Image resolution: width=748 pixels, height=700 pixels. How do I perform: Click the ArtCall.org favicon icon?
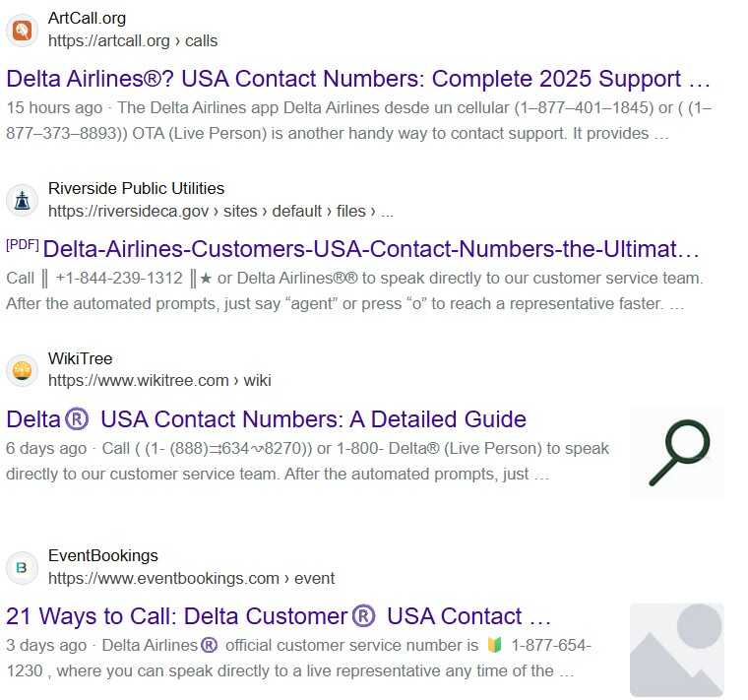pos(22,31)
